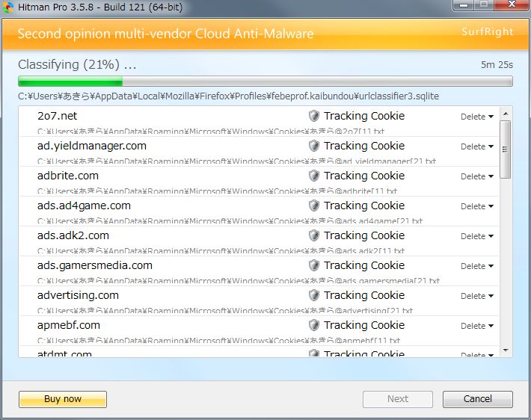Screen dimensions: 531x420
Task: Open Delete dropdown for ads.gamersmedia.com
Action: (477, 266)
